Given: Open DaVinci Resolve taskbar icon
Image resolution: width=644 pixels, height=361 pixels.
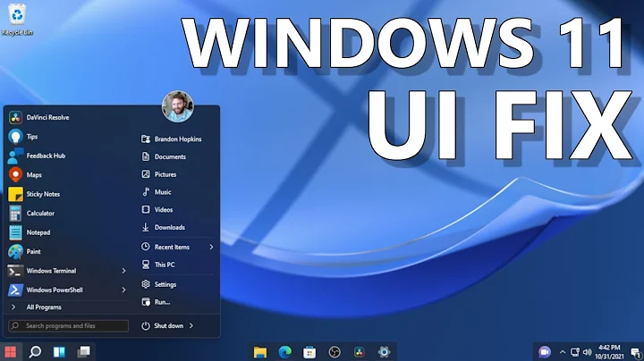Looking at the screenshot, I should coord(359,352).
